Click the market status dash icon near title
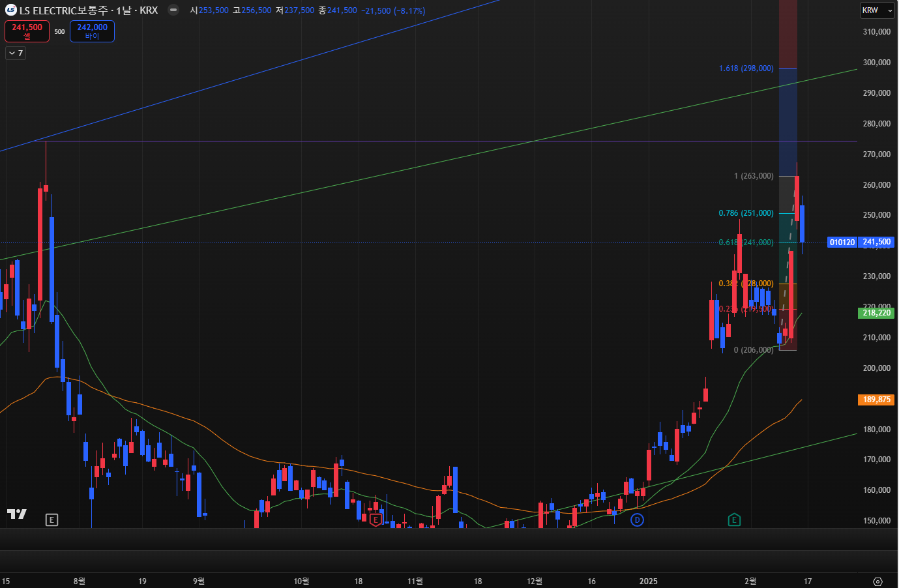 pyautogui.click(x=173, y=10)
